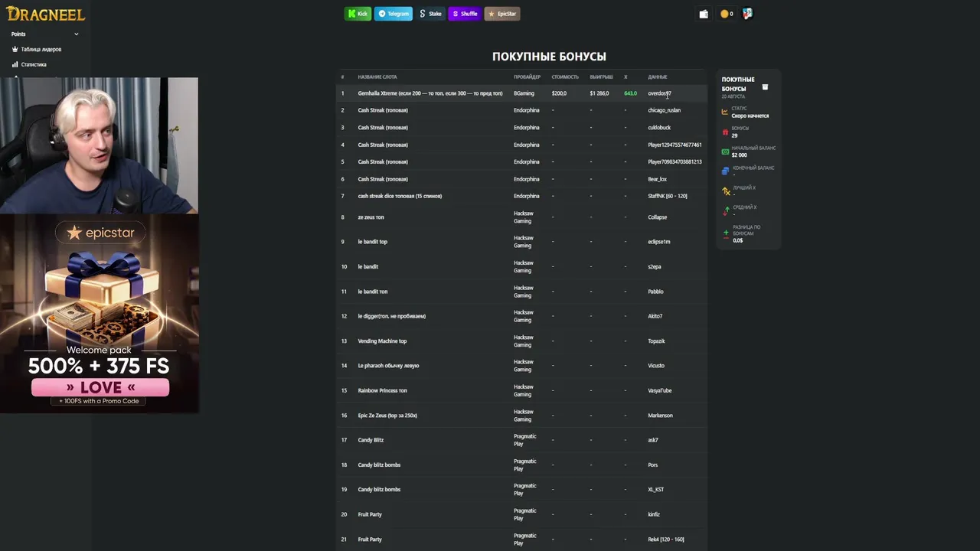Select the Le pharaoh slot row
Image resolution: width=980 pixels, height=551 pixels.
(522, 366)
